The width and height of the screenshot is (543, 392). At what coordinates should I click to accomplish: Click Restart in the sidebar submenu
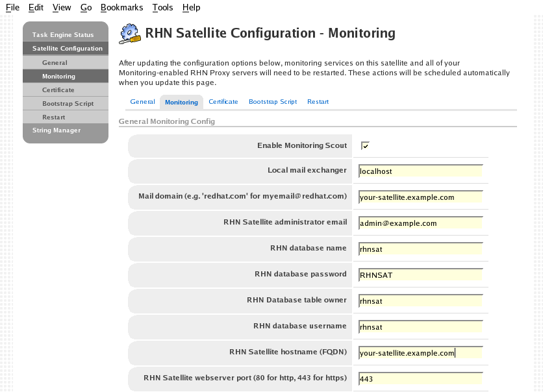click(x=53, y=117)
